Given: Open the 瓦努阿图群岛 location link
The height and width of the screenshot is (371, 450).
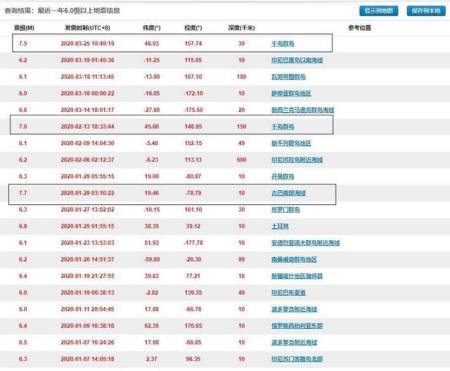Looking at the screenshot, I should [288, 77].
